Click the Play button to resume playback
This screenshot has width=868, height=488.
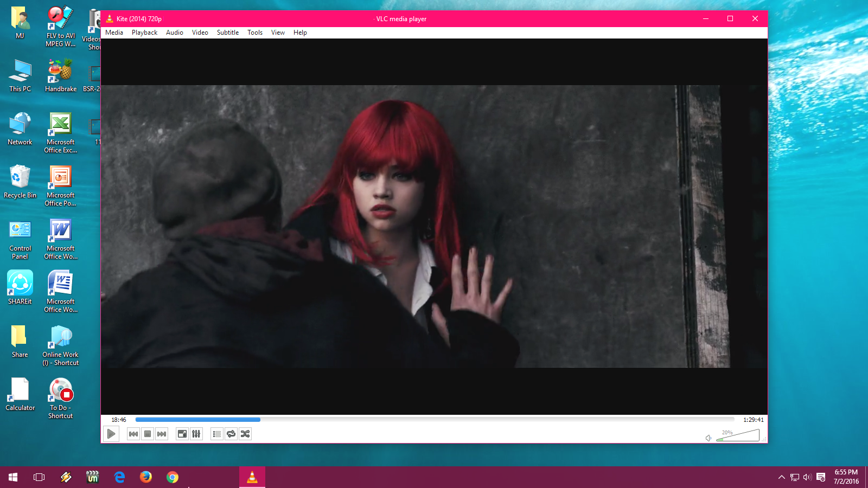pos(111,434)
